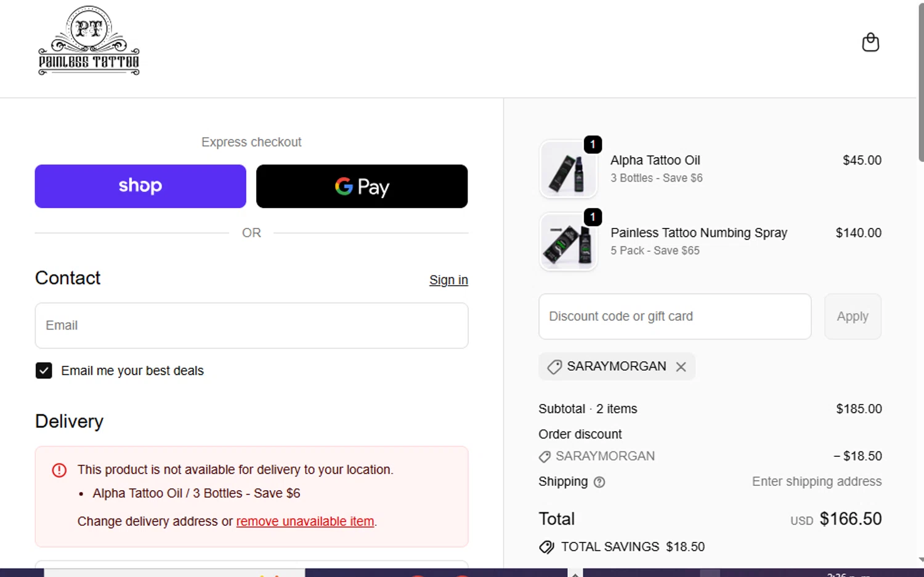Screen dimensions: 924x577
Task: Click the Delivery heading
Action: [x=69, y=422]
